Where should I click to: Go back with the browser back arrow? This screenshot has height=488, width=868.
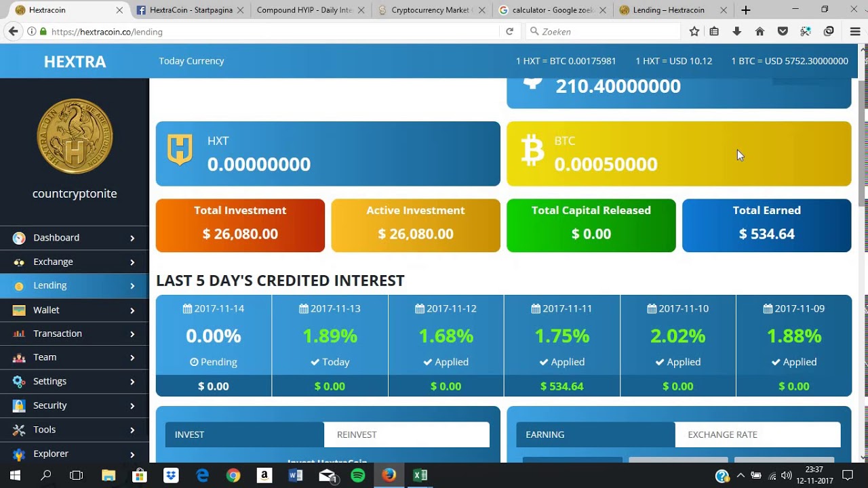(x=13, y=31)
